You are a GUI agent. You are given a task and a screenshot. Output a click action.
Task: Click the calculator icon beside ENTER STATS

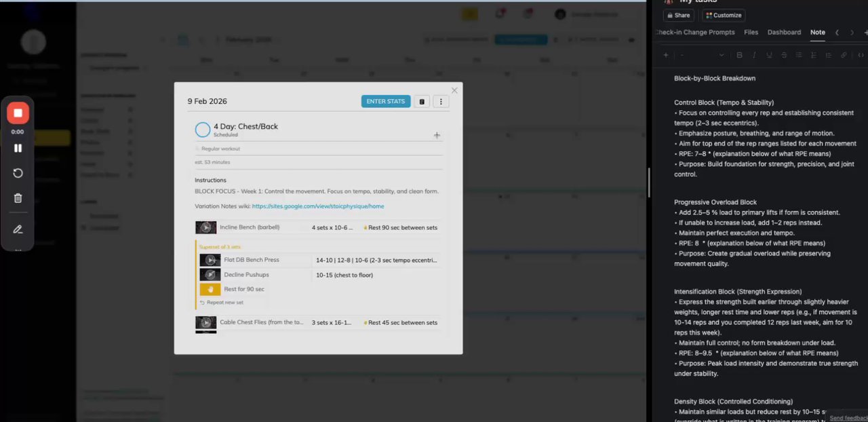(x=422, y=102)
